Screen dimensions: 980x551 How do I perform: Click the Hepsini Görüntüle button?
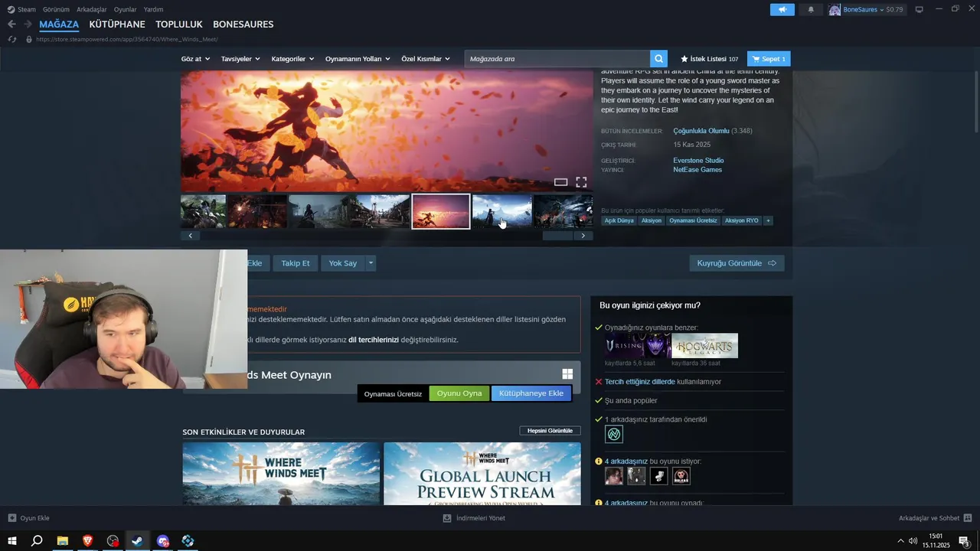550,431
